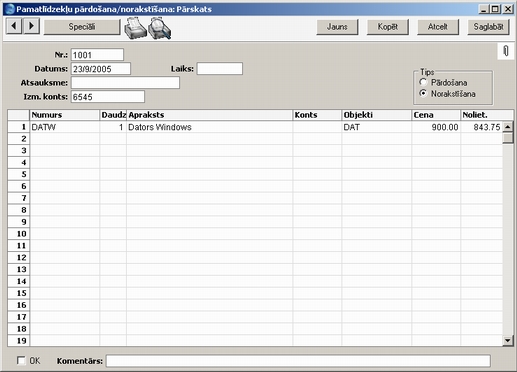Screen dimensions: 517x372
Task: Click the quantity cell showing 1 in the Daudz column
Action: [x=113, y=127]
